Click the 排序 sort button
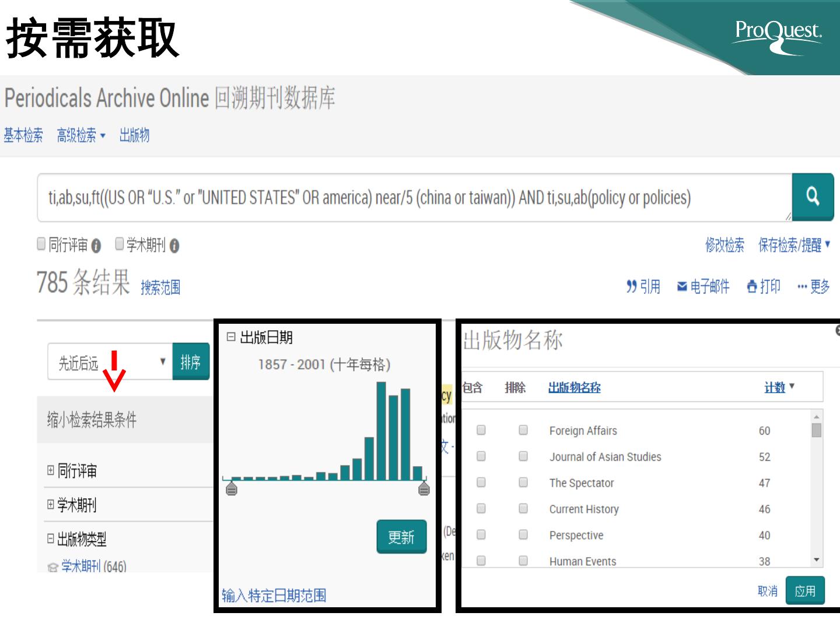 pos(191,362)
